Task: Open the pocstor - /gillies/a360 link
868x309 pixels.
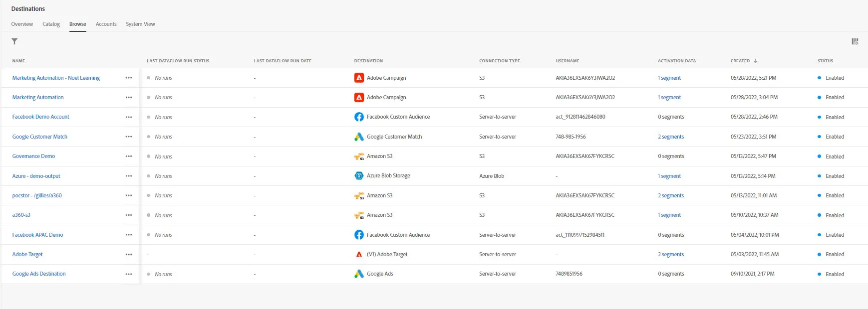Action: coord(37,195)
